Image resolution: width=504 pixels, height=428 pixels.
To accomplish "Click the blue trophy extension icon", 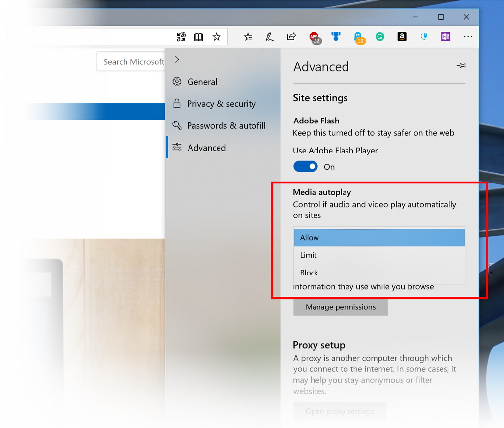I will [x=336, y=36].
